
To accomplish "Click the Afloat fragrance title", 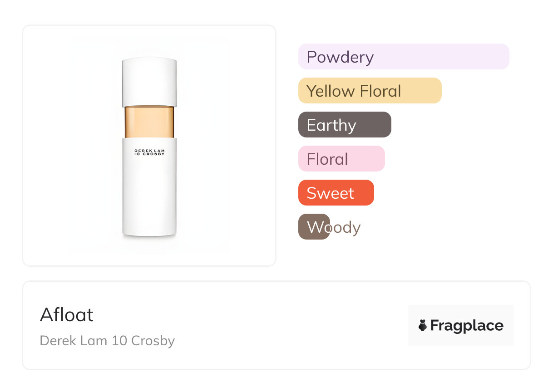I will 67,315.
